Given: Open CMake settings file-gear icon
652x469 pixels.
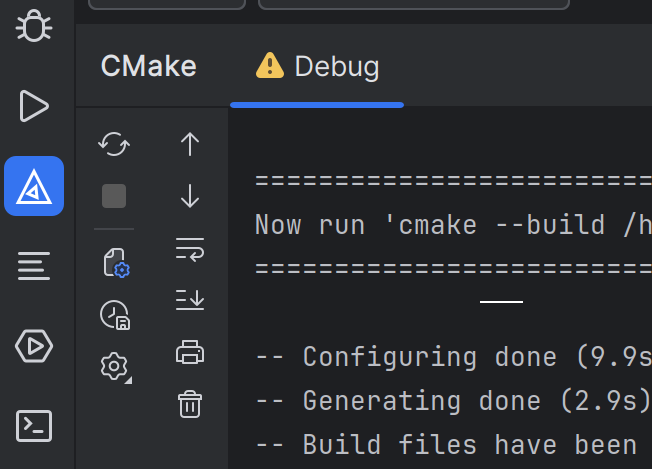Looking at the screenshot, I should (116, 264).
